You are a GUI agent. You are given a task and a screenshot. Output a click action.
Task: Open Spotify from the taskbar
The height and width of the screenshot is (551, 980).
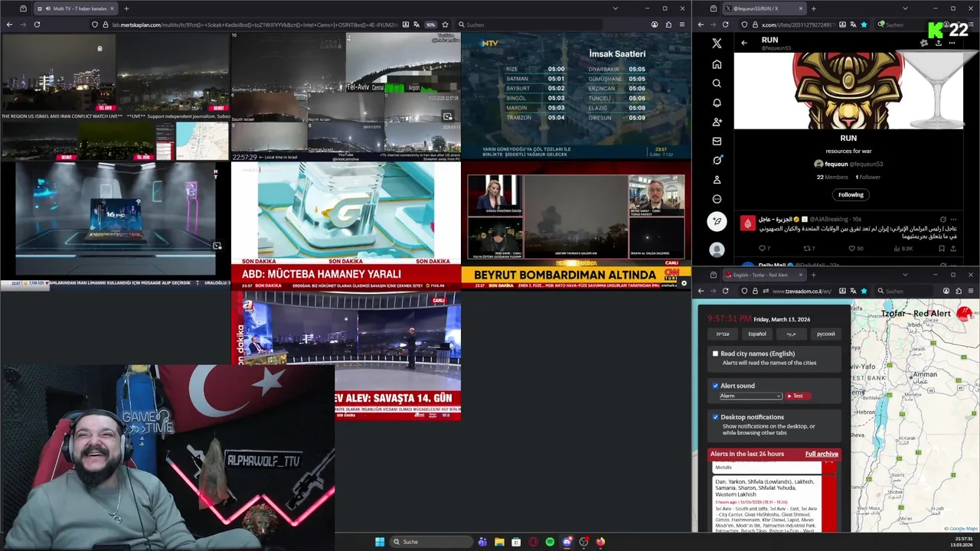[550, 542]
